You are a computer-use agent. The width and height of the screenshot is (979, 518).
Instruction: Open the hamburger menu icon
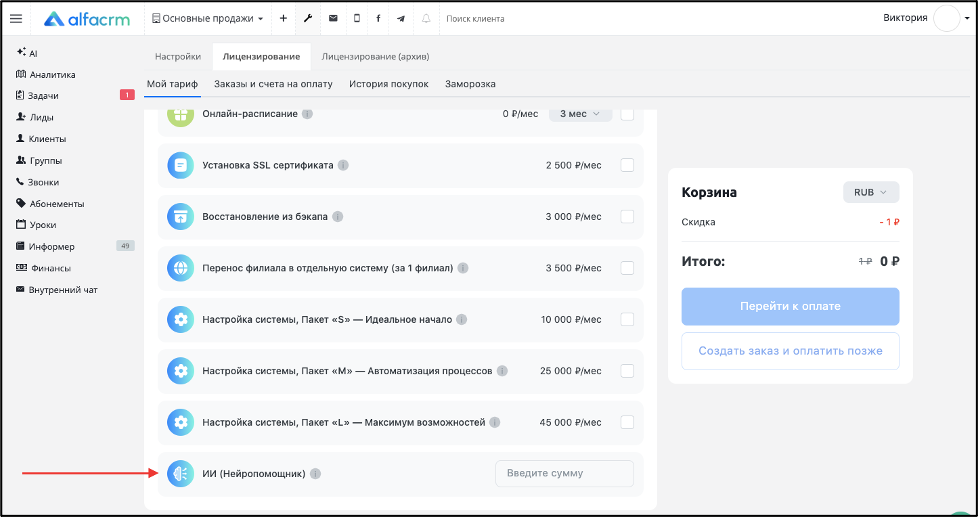16,19
